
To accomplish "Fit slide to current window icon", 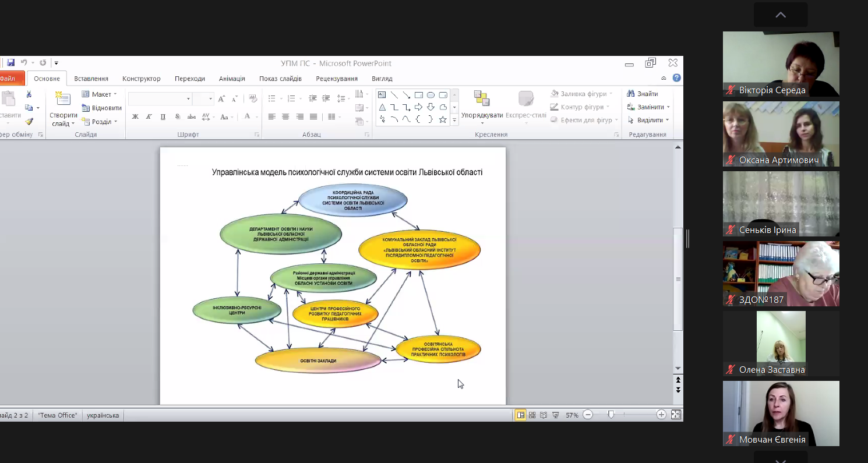I will [676, 415].
